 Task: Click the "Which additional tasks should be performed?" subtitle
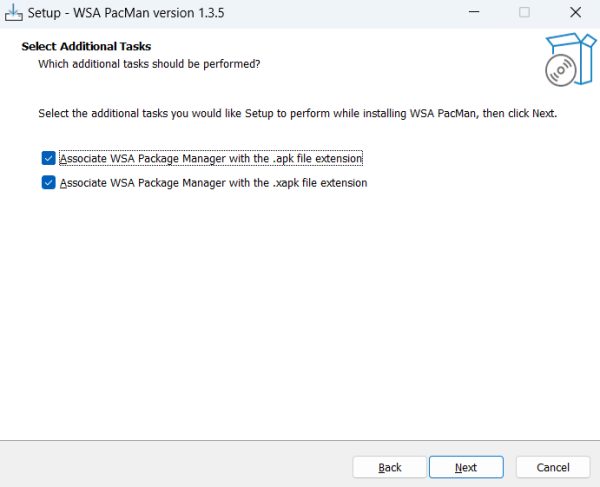(x=149, y=64)
